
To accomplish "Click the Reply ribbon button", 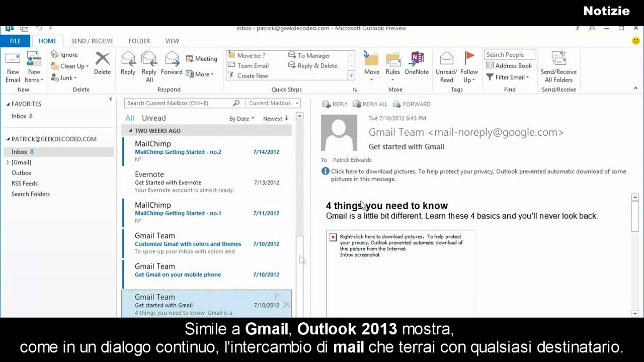I will [x=128, y=64].
